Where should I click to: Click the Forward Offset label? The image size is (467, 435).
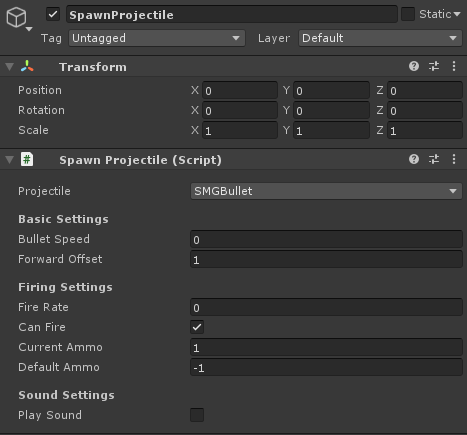coord(60,259)
